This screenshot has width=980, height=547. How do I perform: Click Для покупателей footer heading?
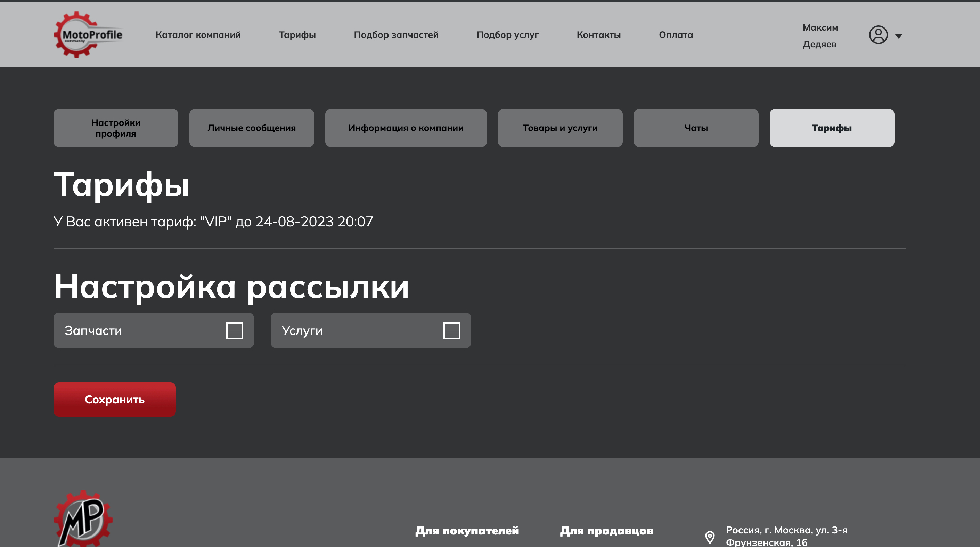467,530
